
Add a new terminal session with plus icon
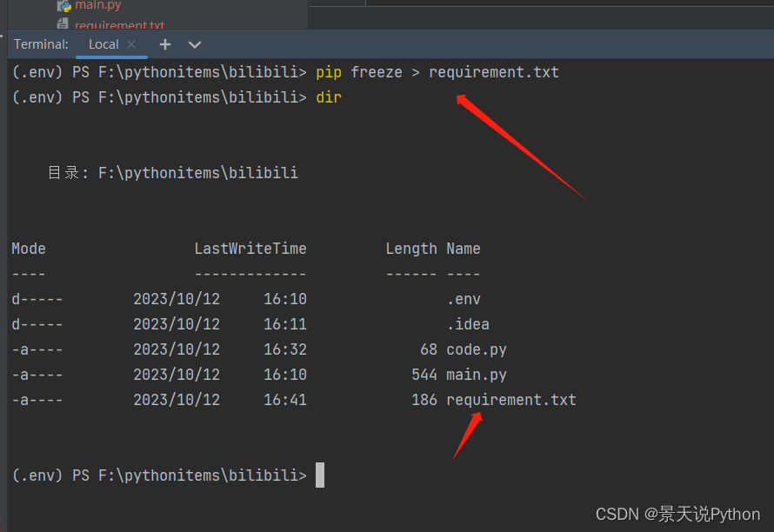click(x=165, y=44)
